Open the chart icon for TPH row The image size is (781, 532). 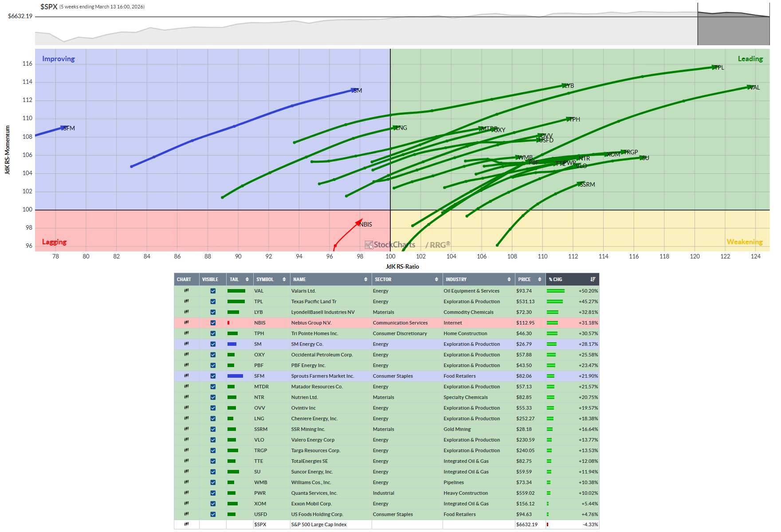(x=187, y=333)
